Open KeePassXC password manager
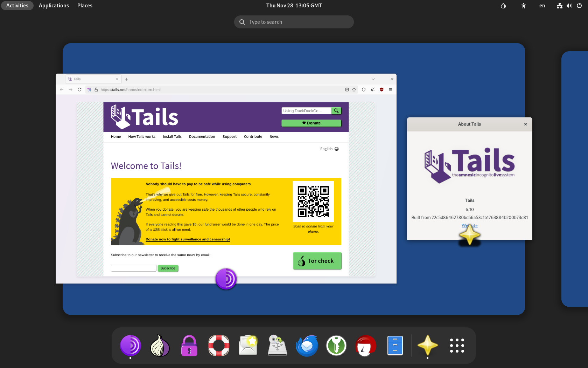This screenshot has height=368, width=588. [x=336, y=346]
